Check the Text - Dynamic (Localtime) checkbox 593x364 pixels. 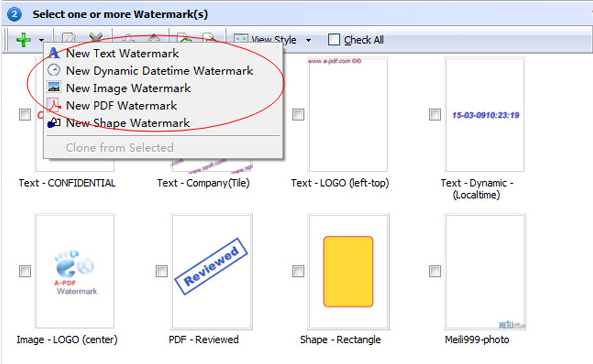point(435,115)
